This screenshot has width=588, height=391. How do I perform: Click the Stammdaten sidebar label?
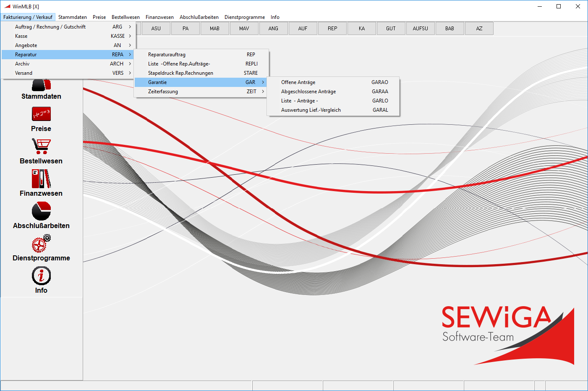coord(41,96)
